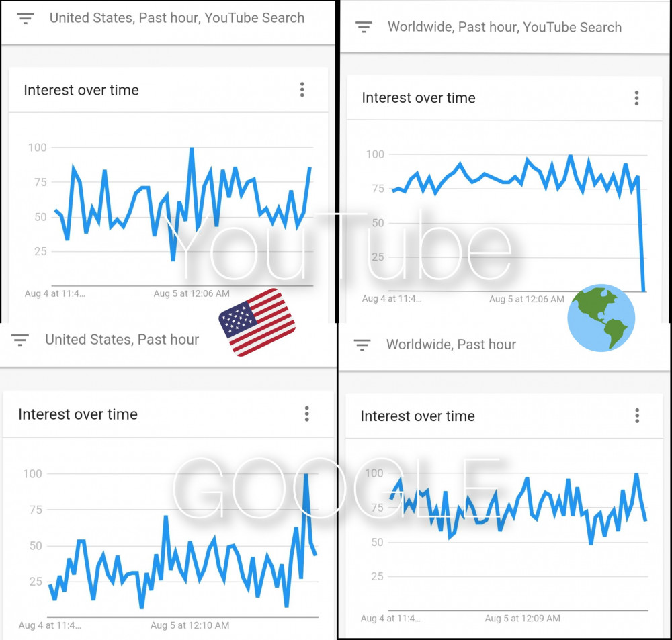Open filter icon beside Worldwide YouTube Search
This screenshot has width=672, height=640.
coord(364,27)
